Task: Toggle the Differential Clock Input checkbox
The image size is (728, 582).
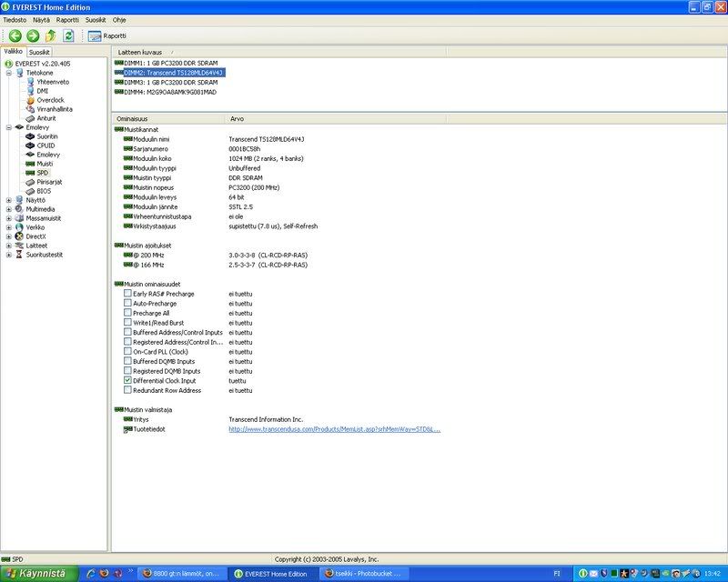Action: pyautogui.click(x=127, y=380)
